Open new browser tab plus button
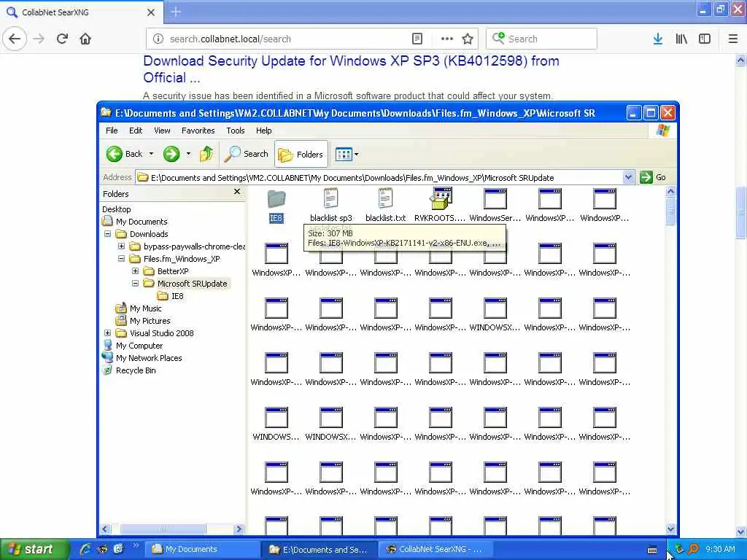 [176, 12]
